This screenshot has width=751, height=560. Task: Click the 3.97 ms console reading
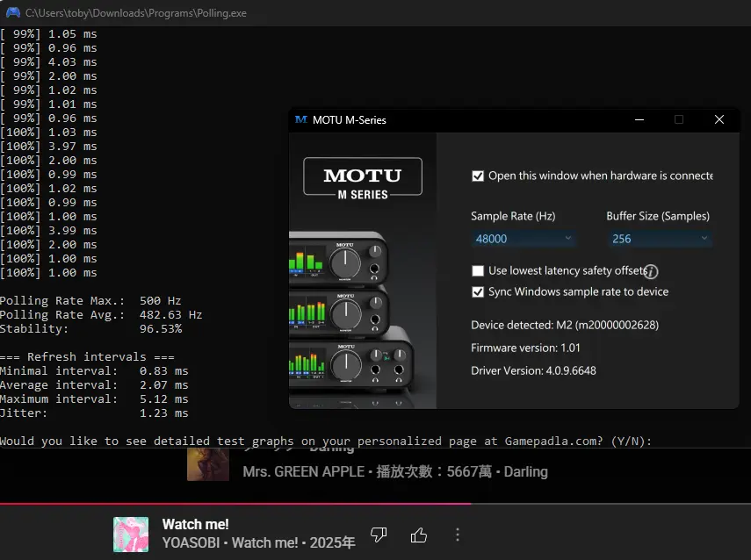click(x=72, y=147)
